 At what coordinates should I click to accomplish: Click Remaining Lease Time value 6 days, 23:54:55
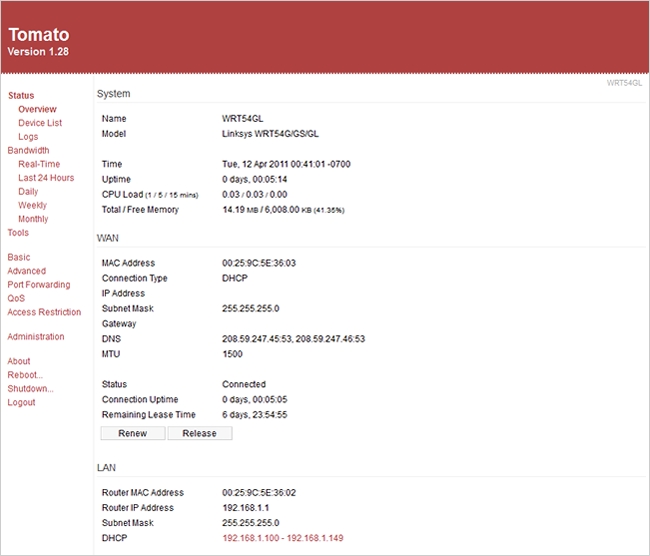pyautogui.click(x=255, y=414)
